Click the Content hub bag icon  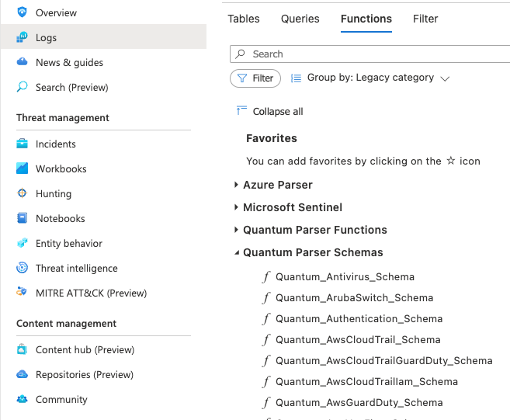point(22,349)
